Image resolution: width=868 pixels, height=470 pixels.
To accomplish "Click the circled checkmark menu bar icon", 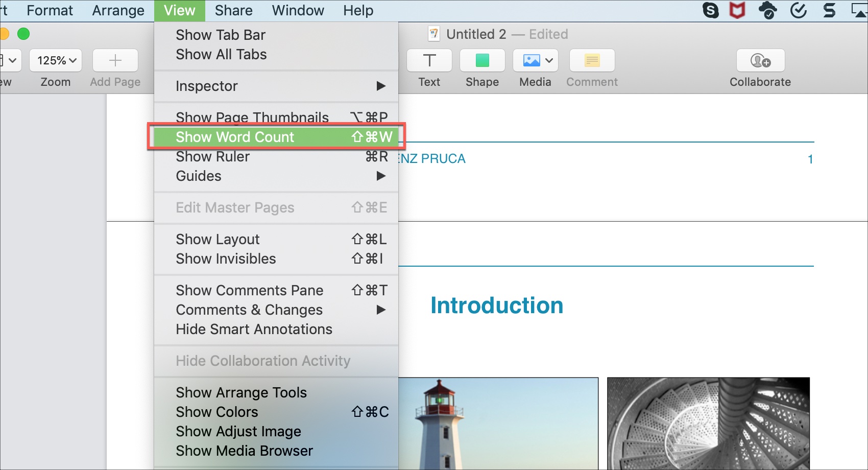I will coord(799,10).
